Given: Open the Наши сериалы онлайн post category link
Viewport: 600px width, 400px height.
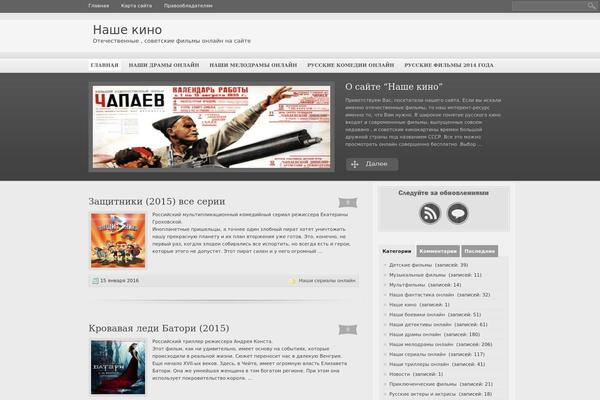Looking at the screenshot, I should (x=327, y=281).
